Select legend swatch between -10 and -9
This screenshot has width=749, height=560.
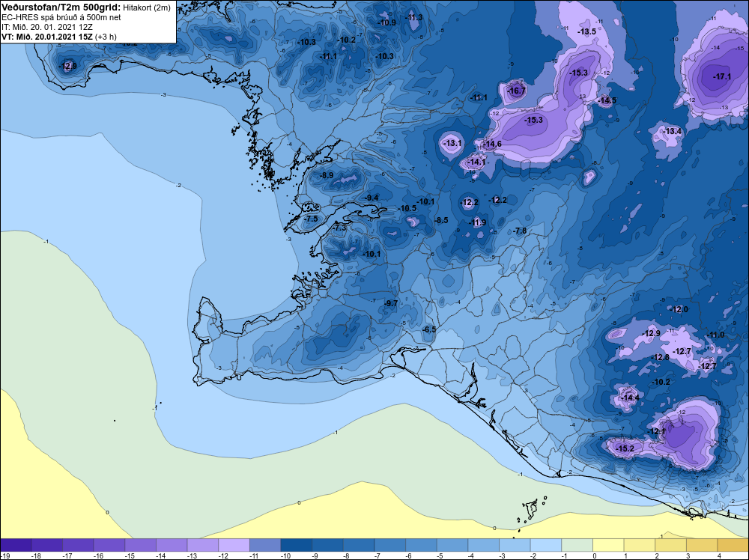coord(296,545)
